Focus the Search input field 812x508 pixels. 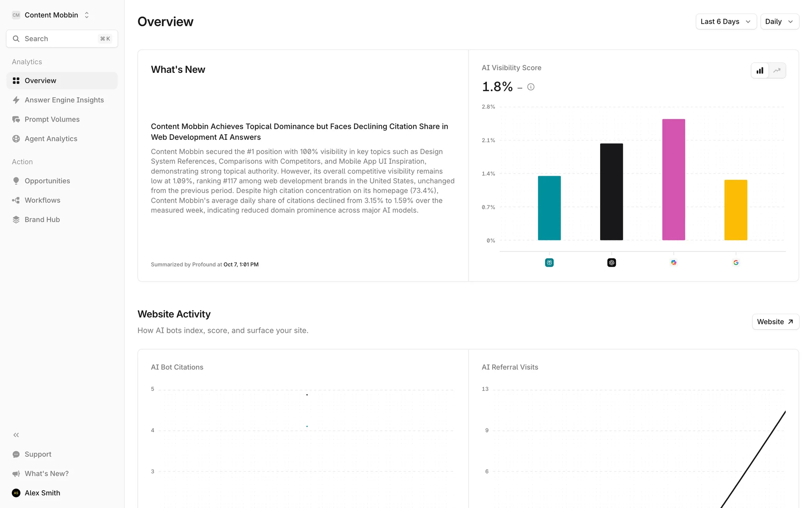tap(59, 39)
